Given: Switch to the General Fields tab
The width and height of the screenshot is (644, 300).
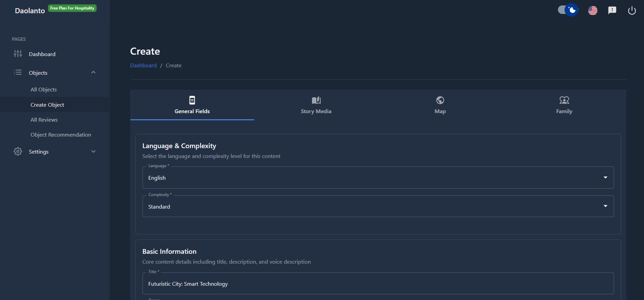Looking at the screenshot, I should (192, 105).
